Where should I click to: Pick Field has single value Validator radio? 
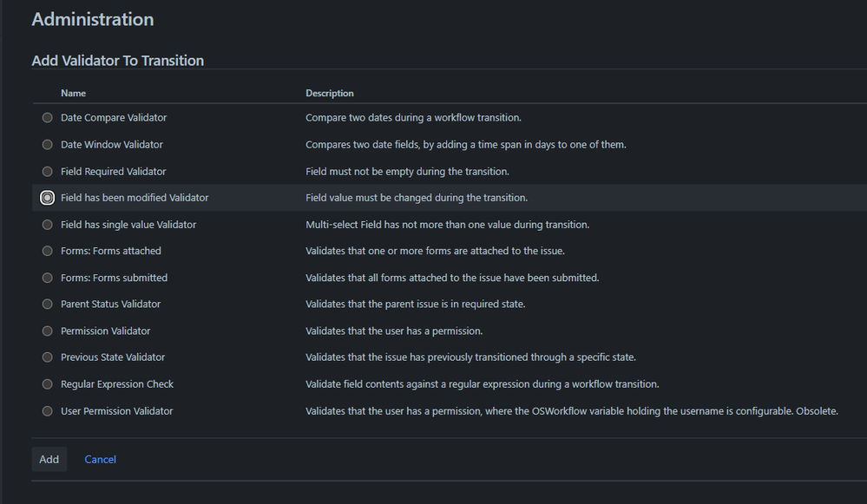click(47, 225)
